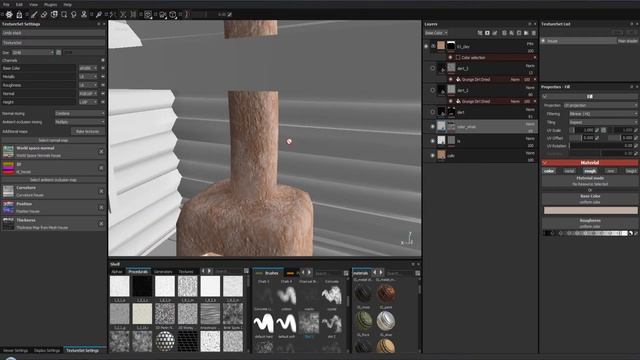Click the Select ambient occlusion map button
Viewport: 640px width, 360px height.
pyautogui.click(x=53, y=180)
